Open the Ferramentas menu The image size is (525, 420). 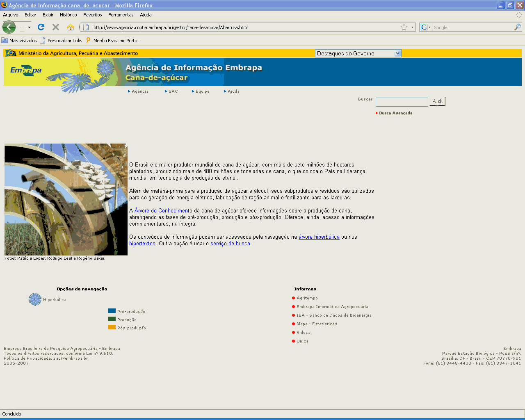pyautogui.click(x=121, y=15)
